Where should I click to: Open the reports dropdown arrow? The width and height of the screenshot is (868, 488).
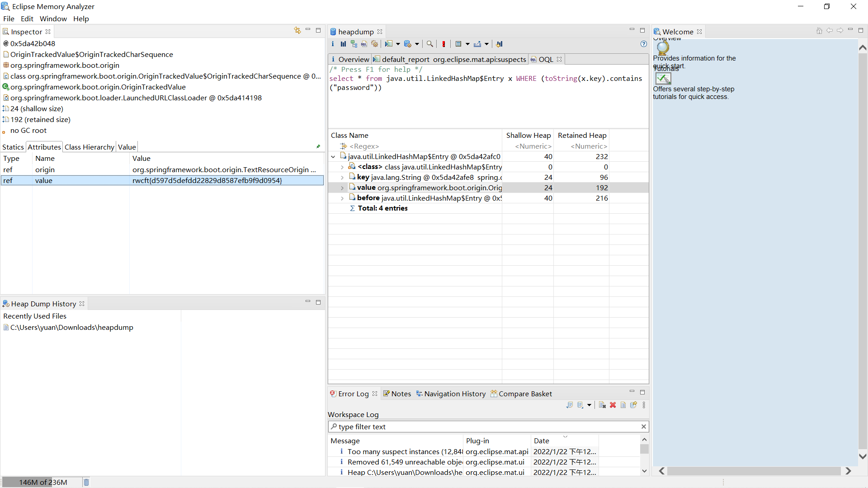398,44
